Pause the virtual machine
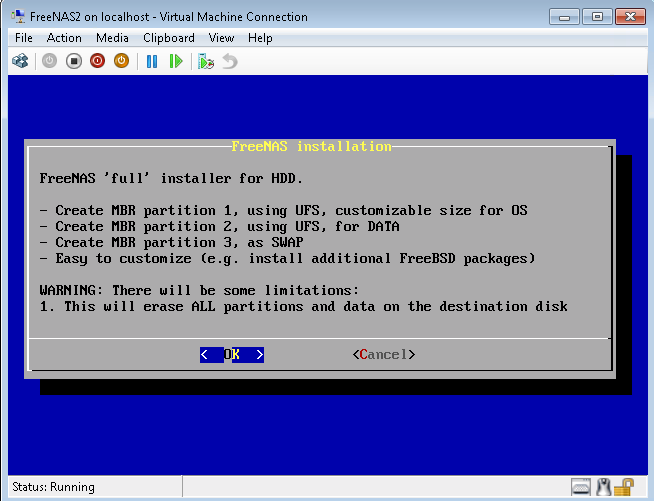 pyautogui.click(x=152, y=61)
